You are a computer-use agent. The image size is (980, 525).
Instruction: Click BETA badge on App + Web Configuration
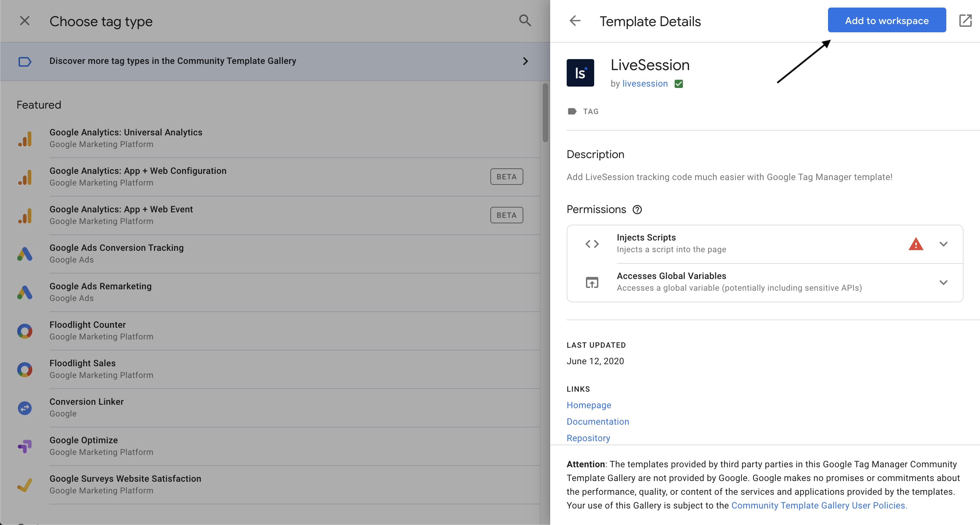[x=507, y=177]
